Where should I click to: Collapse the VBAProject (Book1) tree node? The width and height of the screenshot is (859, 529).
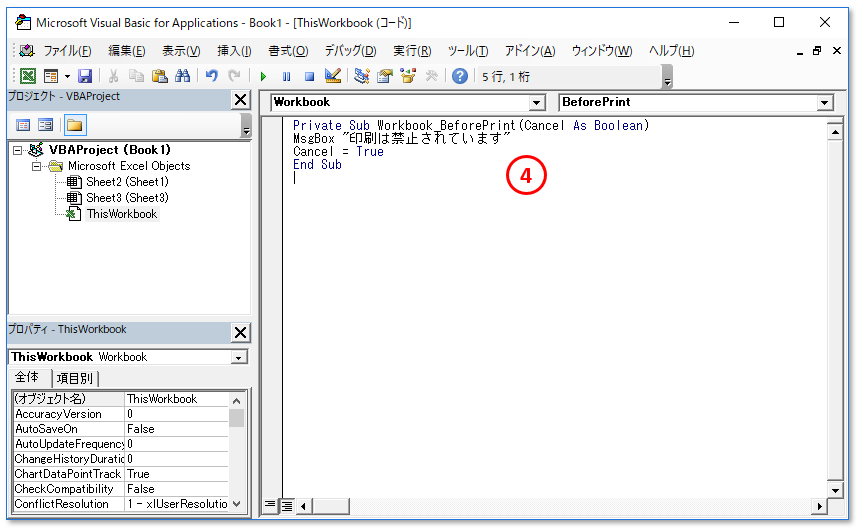[18, 150]
